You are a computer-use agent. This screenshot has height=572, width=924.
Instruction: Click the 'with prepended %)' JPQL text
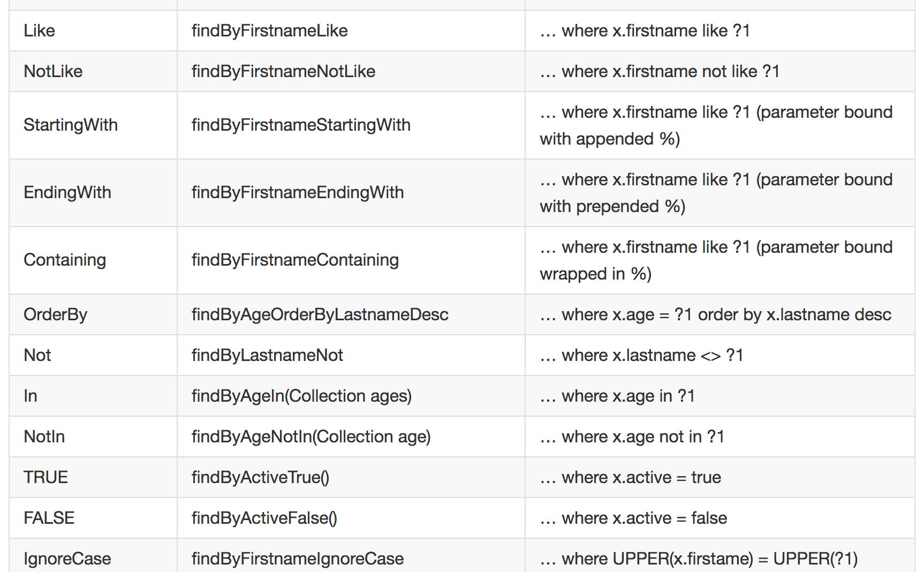[x=612, y=207]
